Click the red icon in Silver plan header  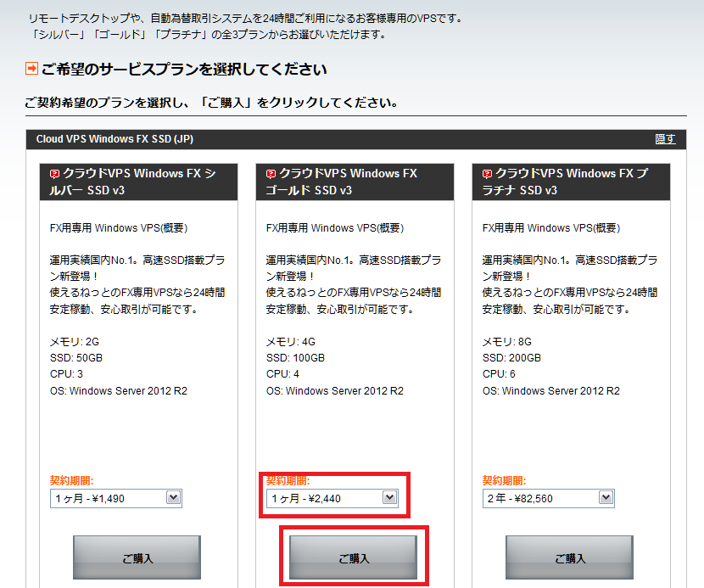point(54,174)
